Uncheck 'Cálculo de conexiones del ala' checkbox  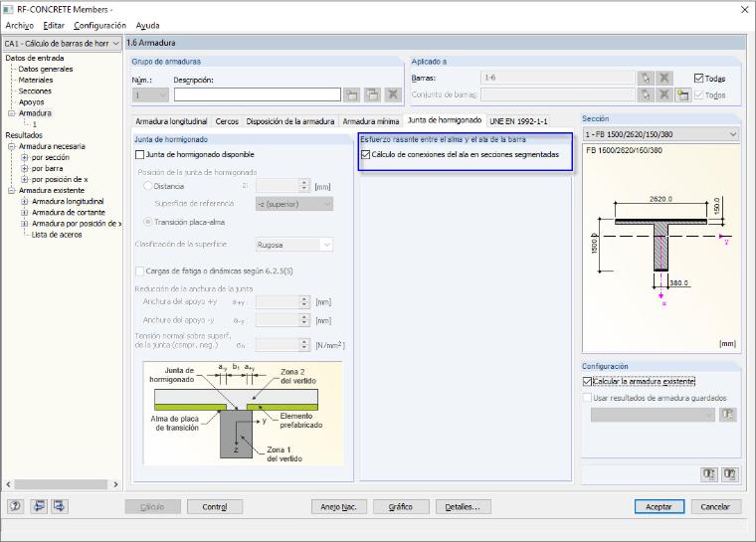365,155
